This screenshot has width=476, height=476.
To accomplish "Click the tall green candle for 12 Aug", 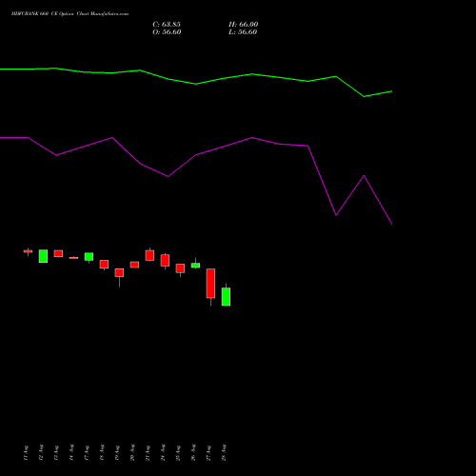I will click(43, 256).
